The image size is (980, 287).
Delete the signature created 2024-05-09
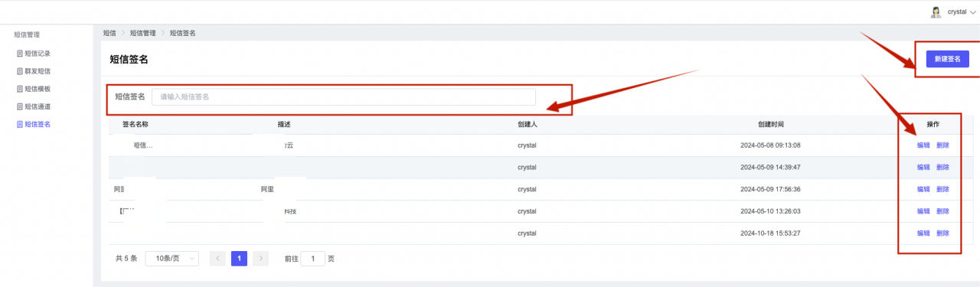click(x=942, y=168)
